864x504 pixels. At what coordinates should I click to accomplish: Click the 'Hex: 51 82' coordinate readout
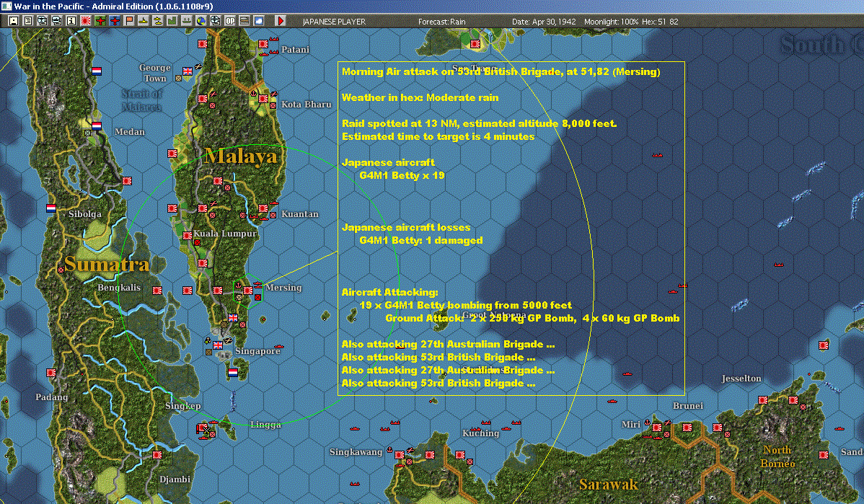(x=660, y=22)
